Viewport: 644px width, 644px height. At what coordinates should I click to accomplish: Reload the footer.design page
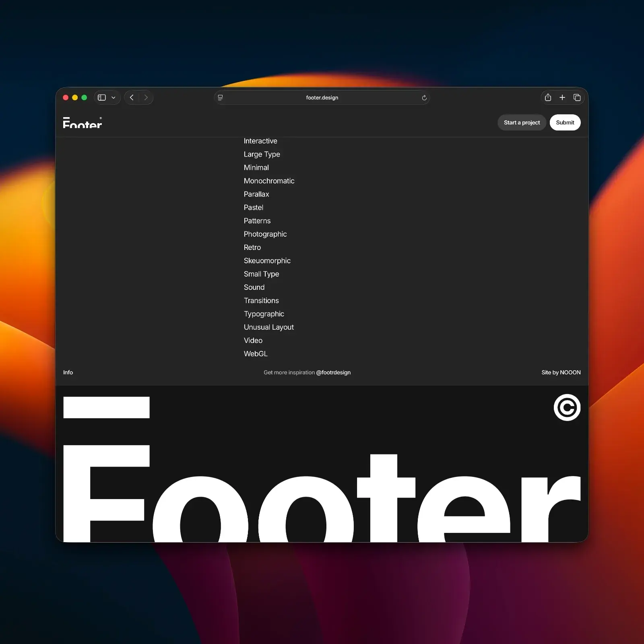coord(424,97)
